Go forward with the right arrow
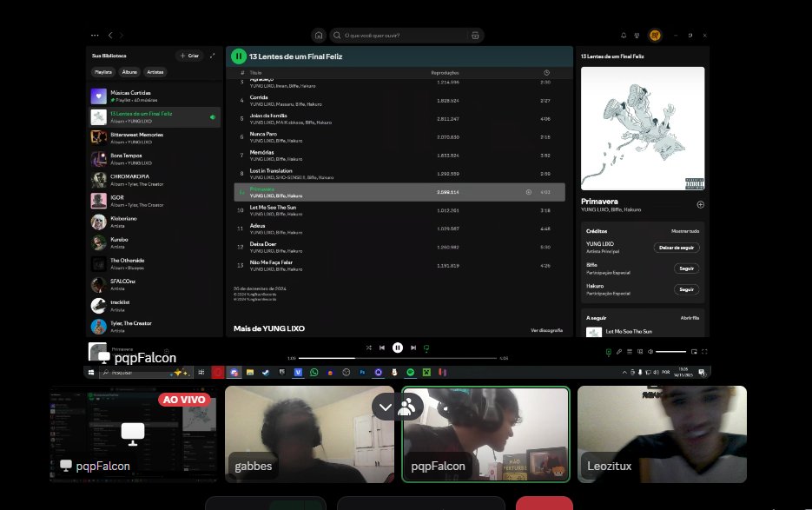The width and height of the screenshot is (812, 510). tap(122, 36)
